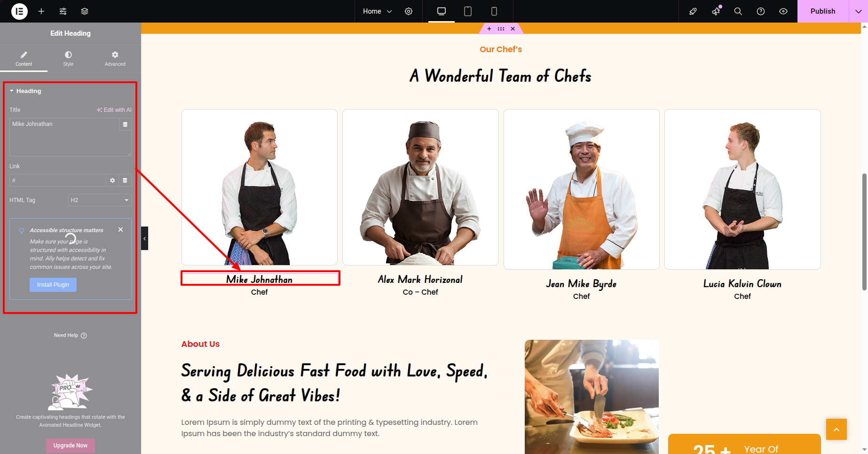Viewport: 868px width, 454px height.
Task: Click the Elementor logo icon
Action: point(19,11)
